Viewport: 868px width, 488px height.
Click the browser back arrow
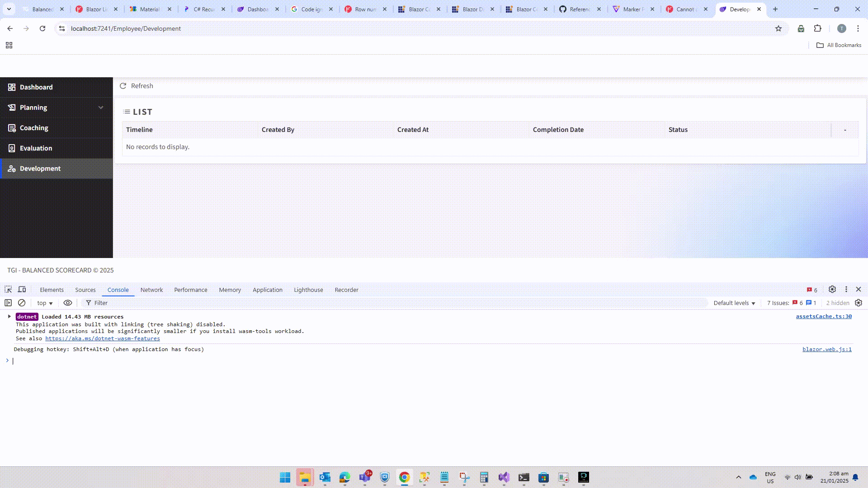[10, 28]
